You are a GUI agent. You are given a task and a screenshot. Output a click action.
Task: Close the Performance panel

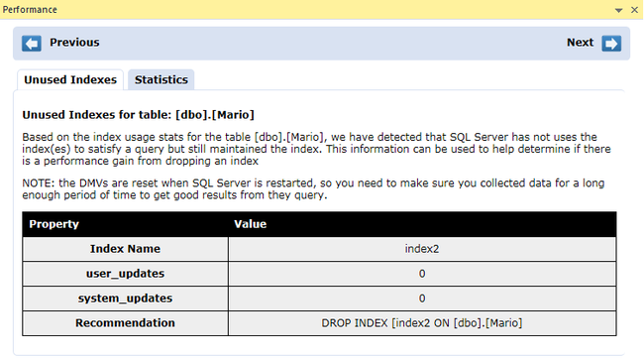pyautogui.click(x=634, y=10)
